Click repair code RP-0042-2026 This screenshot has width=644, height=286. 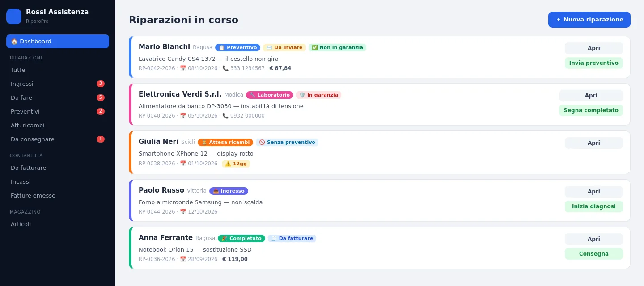click(157, 68)
